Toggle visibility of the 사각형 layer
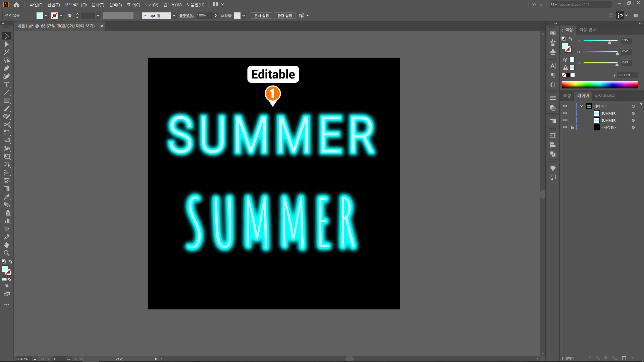The image size is (644, 362). [x=565, y=127]
